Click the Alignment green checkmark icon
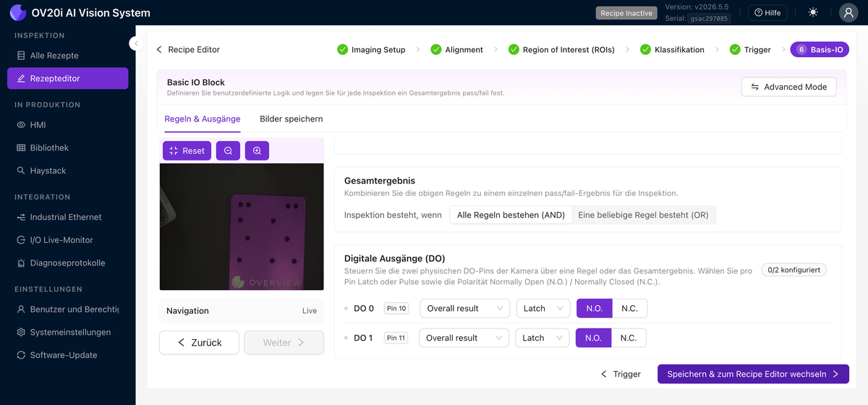 point(435,50)
